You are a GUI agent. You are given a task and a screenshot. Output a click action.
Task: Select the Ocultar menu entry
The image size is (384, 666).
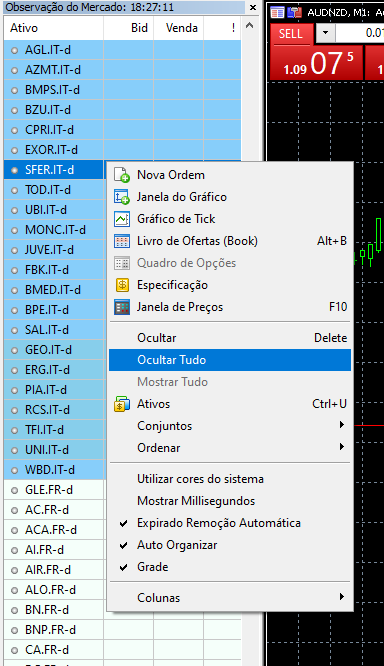[x=230, y=338]
